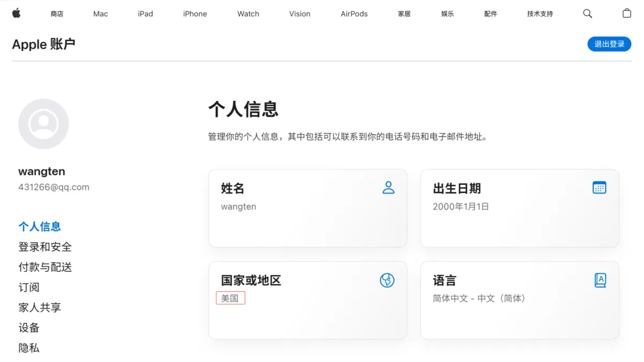Open the 配件 menu
The height and width of the screenshot is (362, 644).
point(491,14)
